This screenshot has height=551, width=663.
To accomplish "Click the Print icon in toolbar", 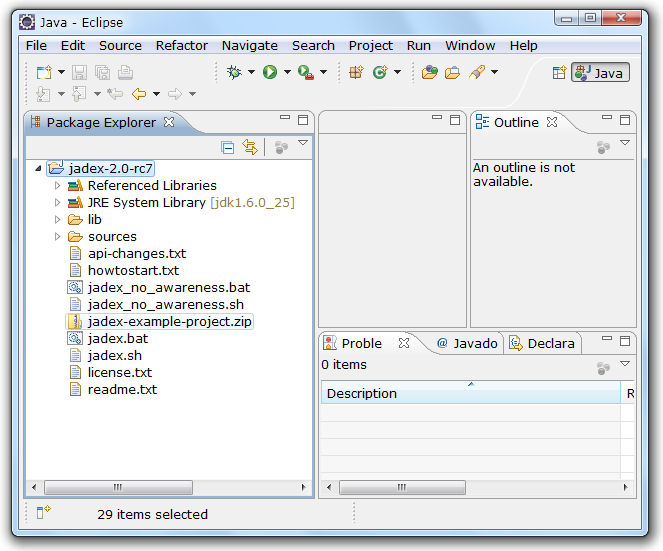I will [x=125, y=72].
